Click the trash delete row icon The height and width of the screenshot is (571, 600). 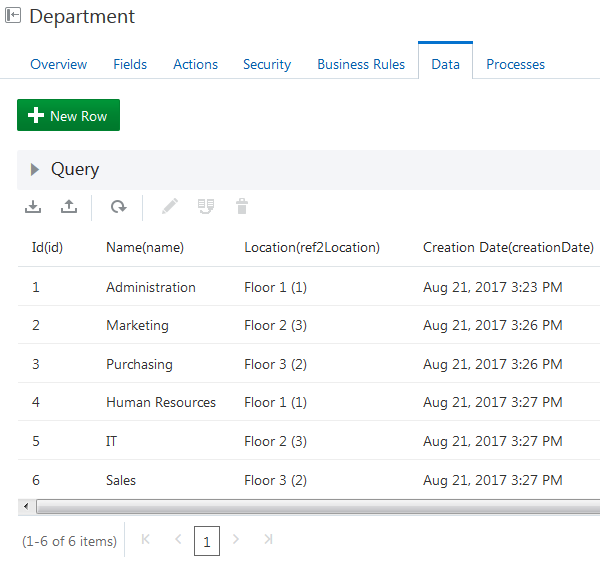pos(242,207)
